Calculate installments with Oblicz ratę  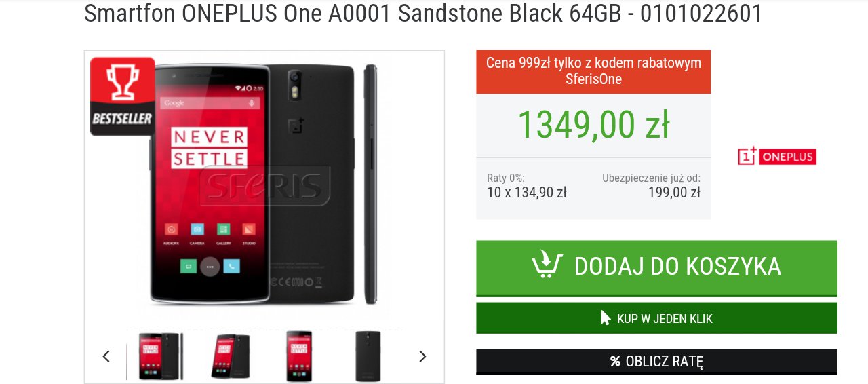[x=656, y=361]
